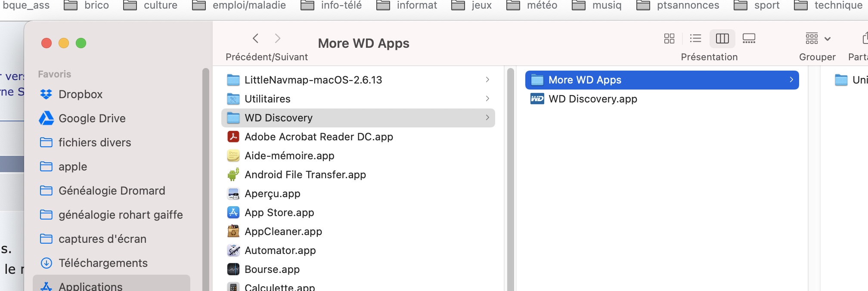Open the informat bookmarks folder

pyautogui.click(x=406, y=5)
